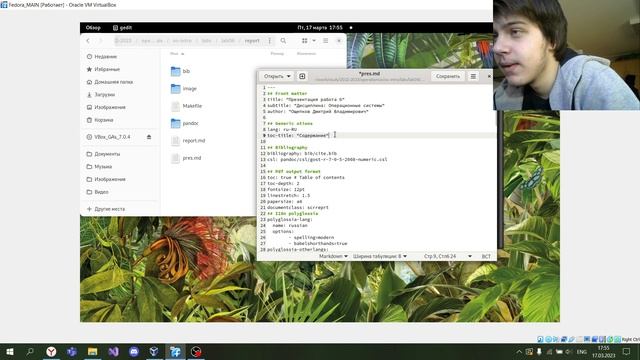Open view options dropdown in Files
Viewport: 640px width, 360px height.
pyautogui.click(x=314, y=41)
